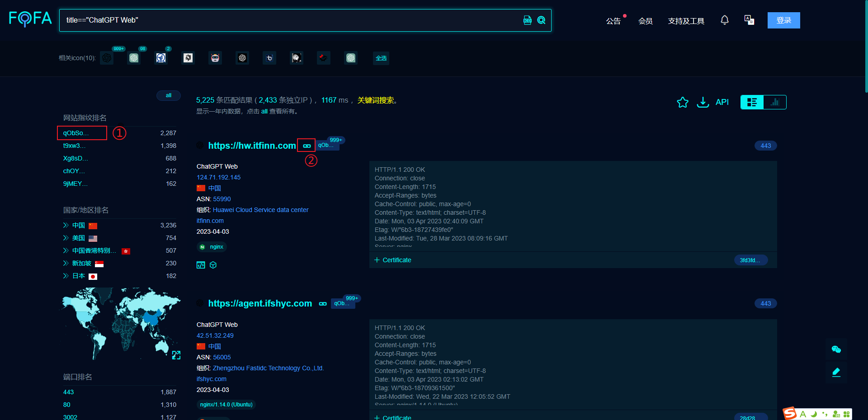Click the cube icon under hw.itfinn.com
Image resolution: width=868 pixels, height=420 pixels.
[213, 265]
